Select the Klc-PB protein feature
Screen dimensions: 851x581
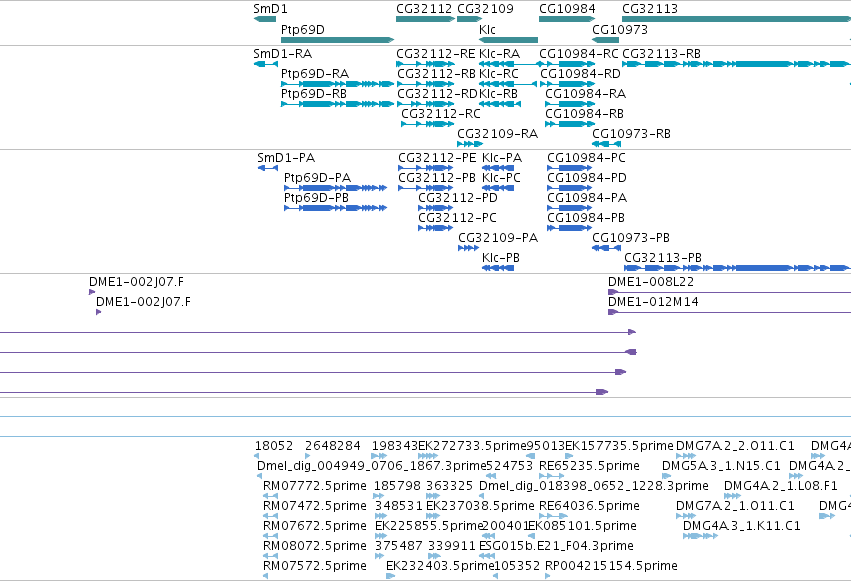click(x=498, y=268)
